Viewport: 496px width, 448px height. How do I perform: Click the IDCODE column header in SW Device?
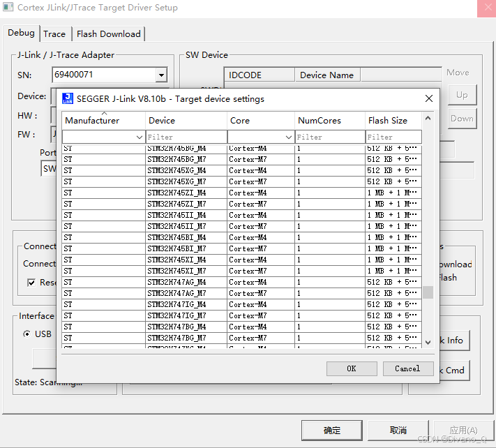click(x=260, y=75)
